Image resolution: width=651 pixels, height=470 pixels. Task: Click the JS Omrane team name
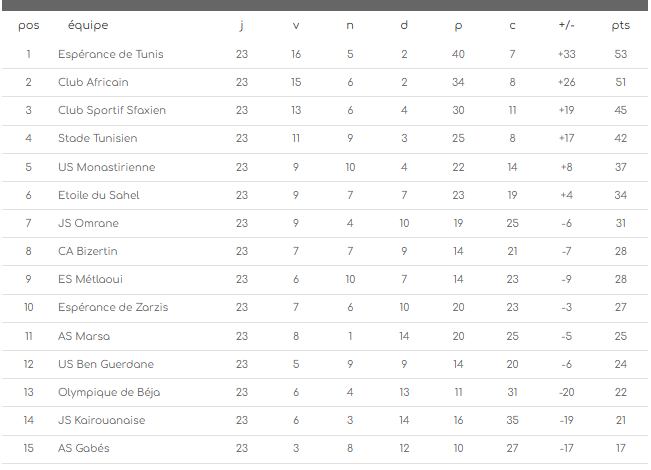[x=87, y=223]
